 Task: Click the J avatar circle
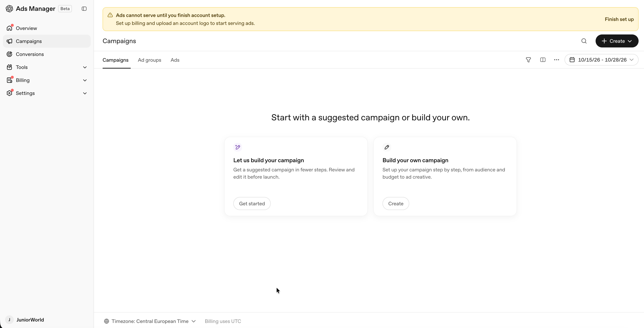point(10,320)
